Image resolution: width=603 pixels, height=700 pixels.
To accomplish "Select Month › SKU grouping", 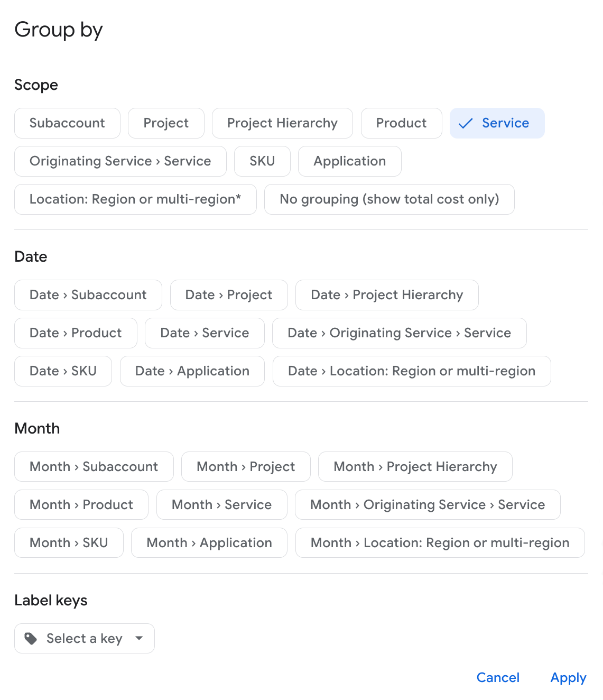I will (69, 543).
